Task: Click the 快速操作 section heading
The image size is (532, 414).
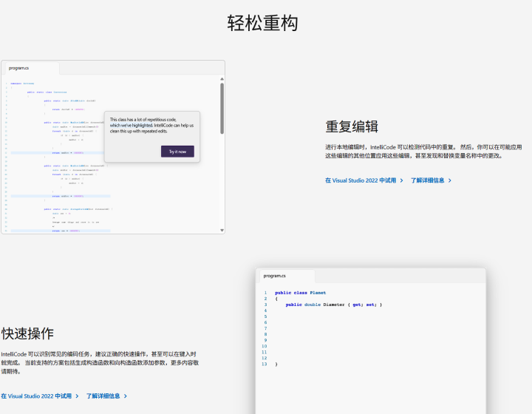Action: (27, 333)
